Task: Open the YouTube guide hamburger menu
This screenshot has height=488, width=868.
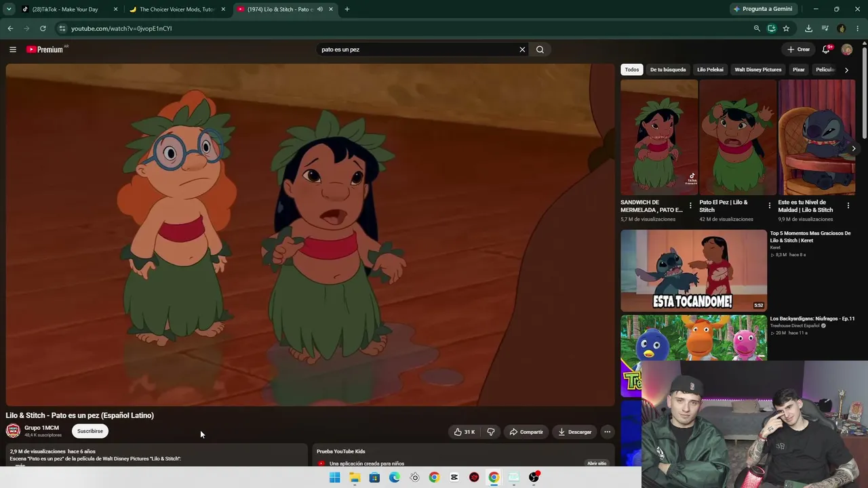Action: click(x=12, y=49)
